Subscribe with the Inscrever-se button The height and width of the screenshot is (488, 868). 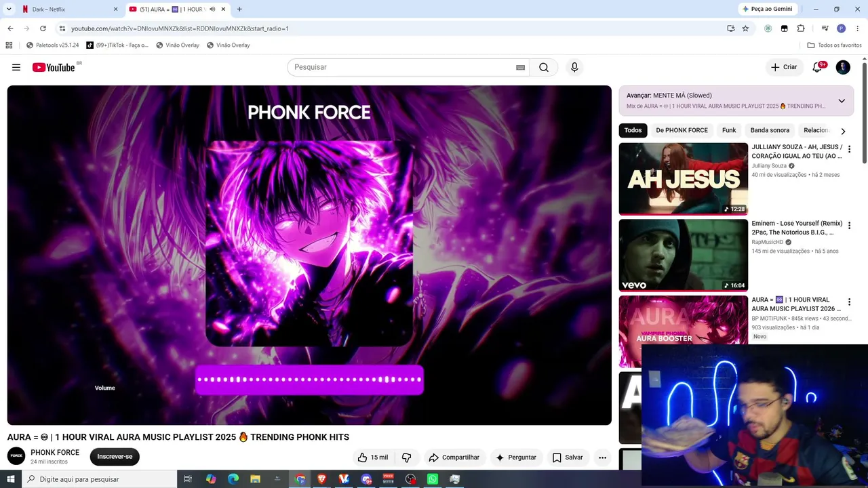pyautogui.click(x=115, y=457)
